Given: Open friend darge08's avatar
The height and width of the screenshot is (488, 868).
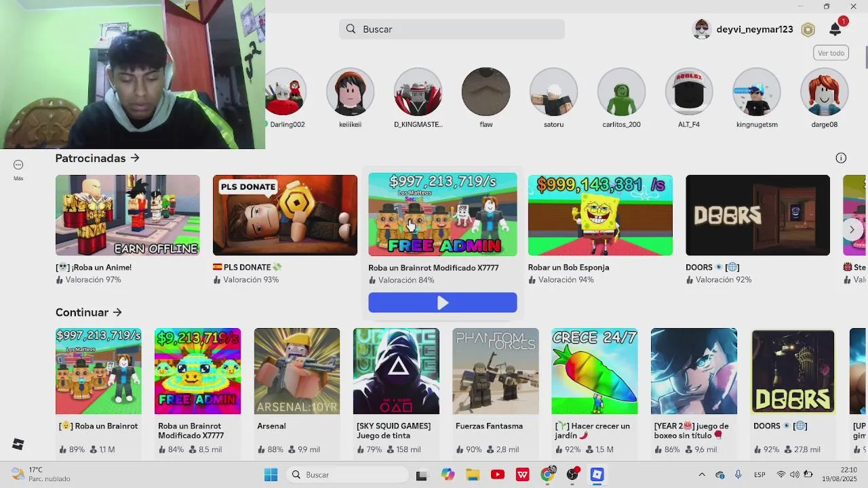Looking at the screenshot, I should point(825,91).
